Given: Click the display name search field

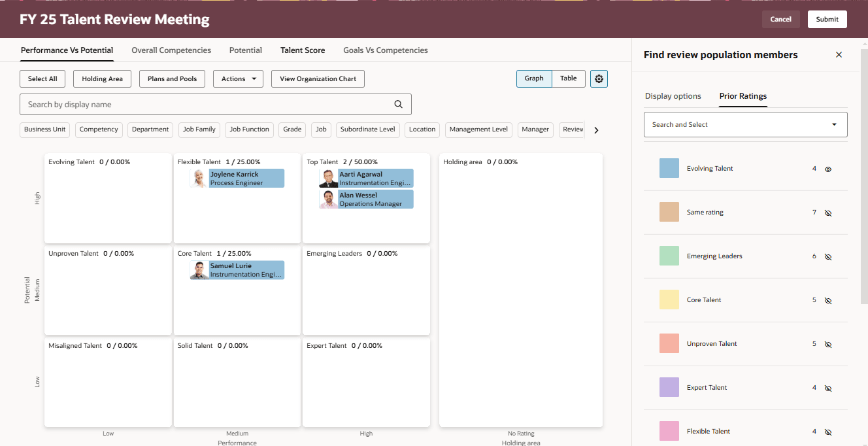Looking at the screenshot, I should (196, 104).
